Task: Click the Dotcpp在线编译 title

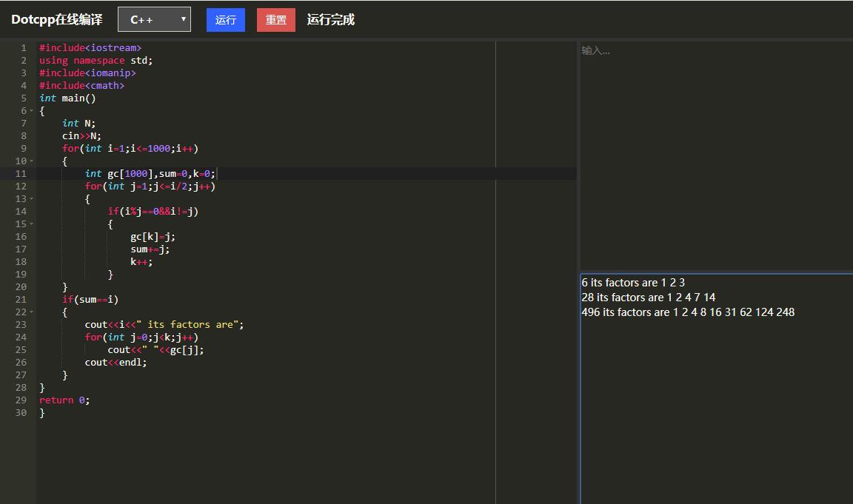Action: pyautogui.click(x=57, y=20)
